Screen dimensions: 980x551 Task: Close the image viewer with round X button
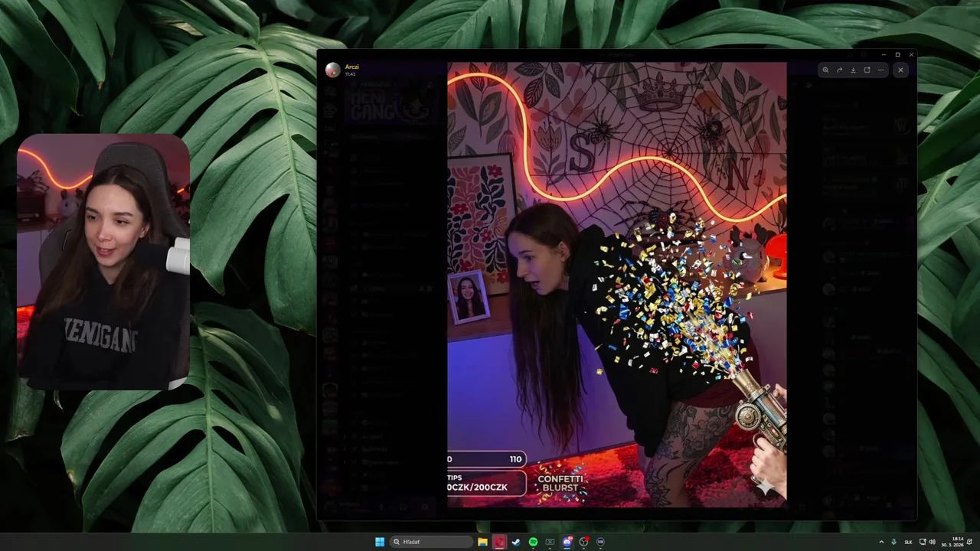coord(900,70)
